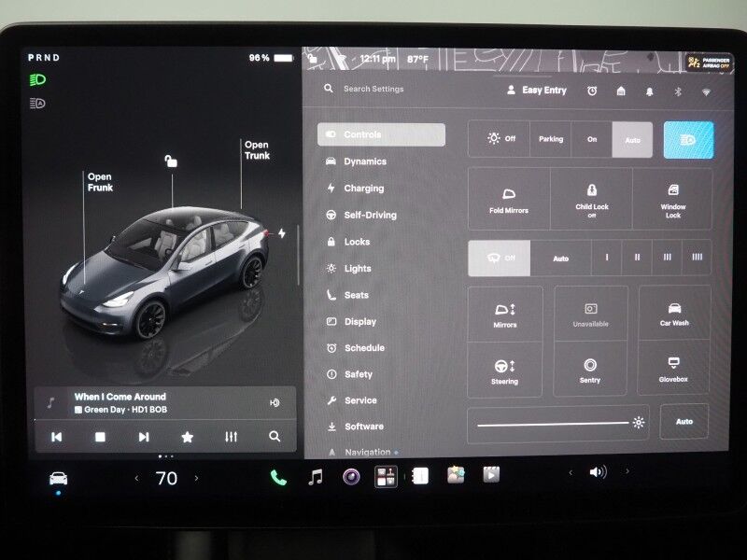Toggle Auto brightness button
Viewport: 747px width, 560px height.
pyautogui.click(x=684, y=422)
